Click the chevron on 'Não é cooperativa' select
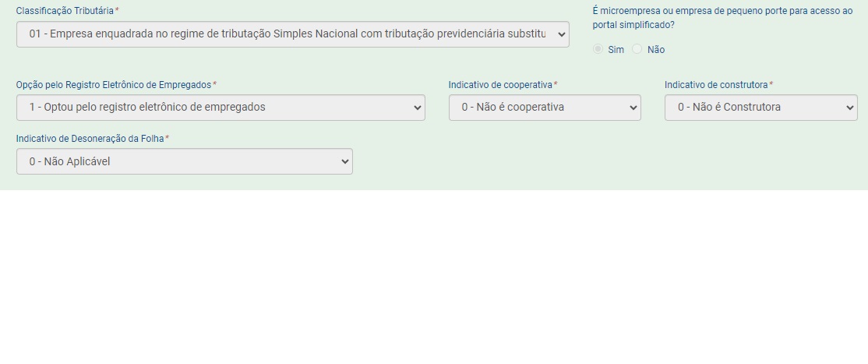 633,108
